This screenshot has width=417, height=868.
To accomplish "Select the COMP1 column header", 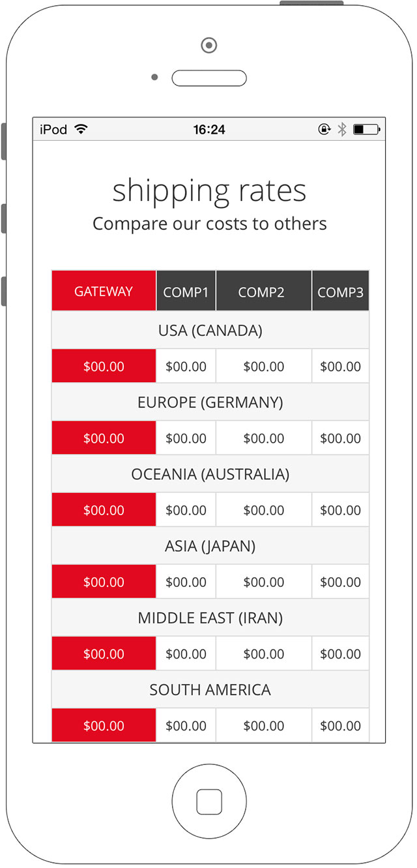I will click(186, 291).
